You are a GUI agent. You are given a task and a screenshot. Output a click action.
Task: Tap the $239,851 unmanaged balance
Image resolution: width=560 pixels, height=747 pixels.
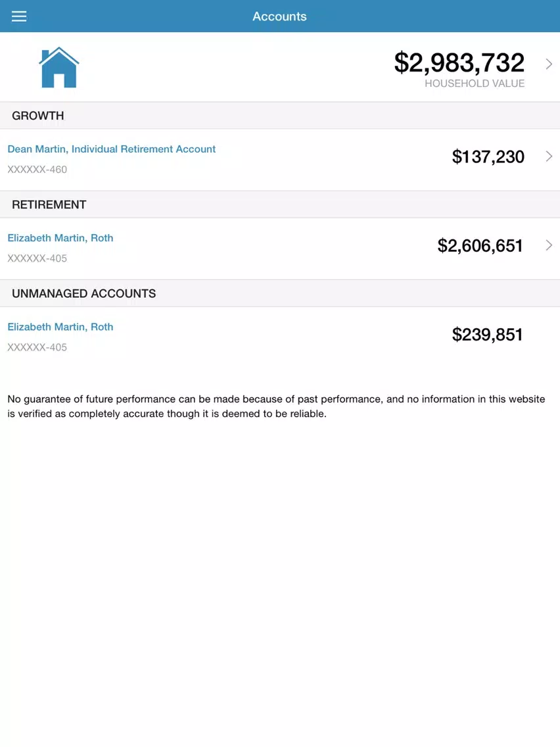[x=487, y=335]
